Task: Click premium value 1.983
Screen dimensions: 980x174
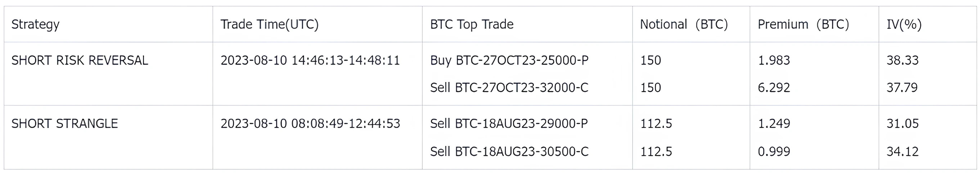Action: 774,60
